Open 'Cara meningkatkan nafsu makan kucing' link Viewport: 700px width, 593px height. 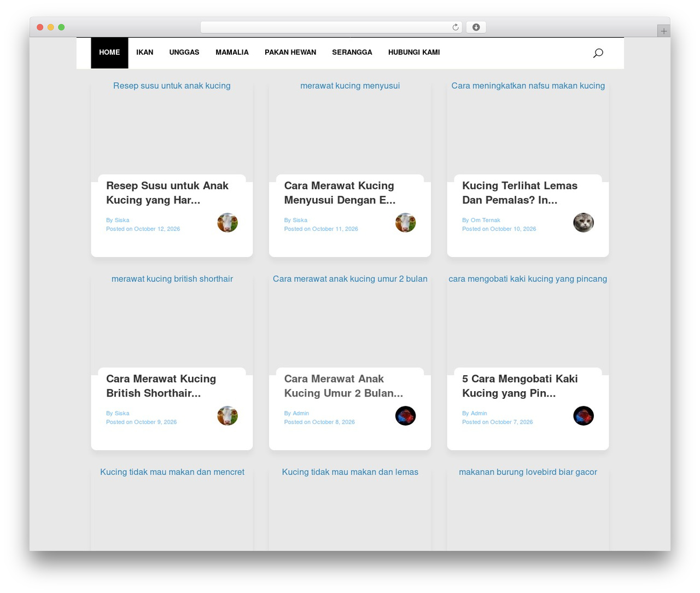(x=528, y=86)
